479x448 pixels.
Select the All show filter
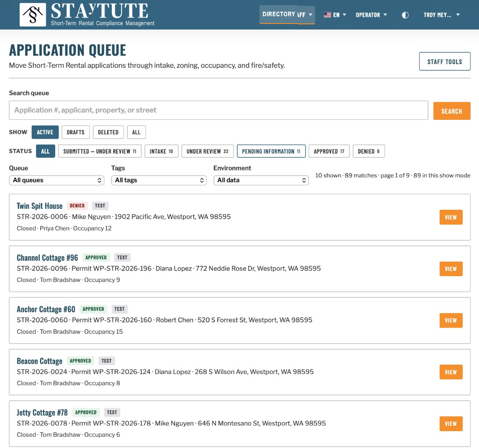coord(136,132)
